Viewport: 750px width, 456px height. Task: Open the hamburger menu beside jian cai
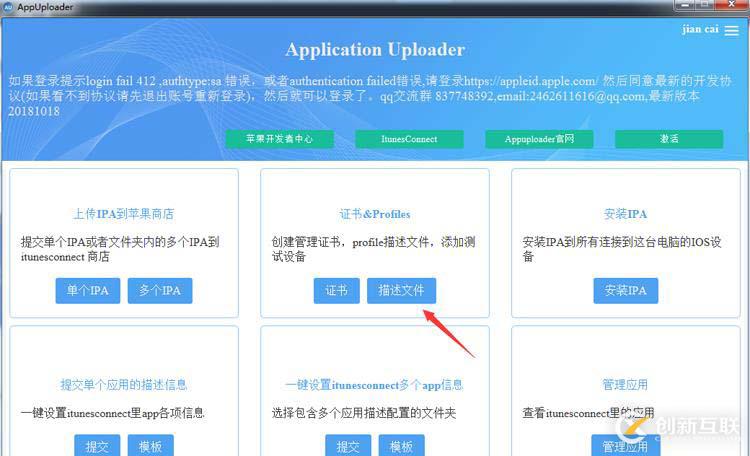(731, 31)
